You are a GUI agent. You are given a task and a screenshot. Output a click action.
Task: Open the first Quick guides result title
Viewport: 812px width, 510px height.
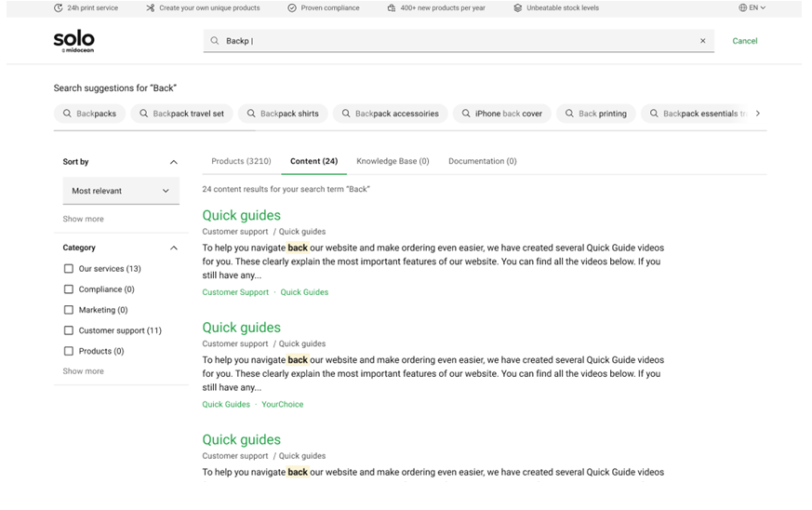point(241,215)
